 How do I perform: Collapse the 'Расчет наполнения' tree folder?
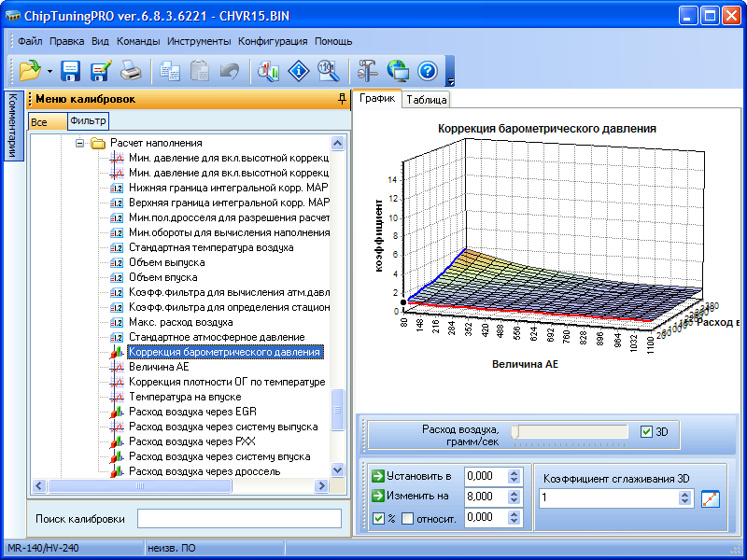pyautogui.click(x=80, y=143)
